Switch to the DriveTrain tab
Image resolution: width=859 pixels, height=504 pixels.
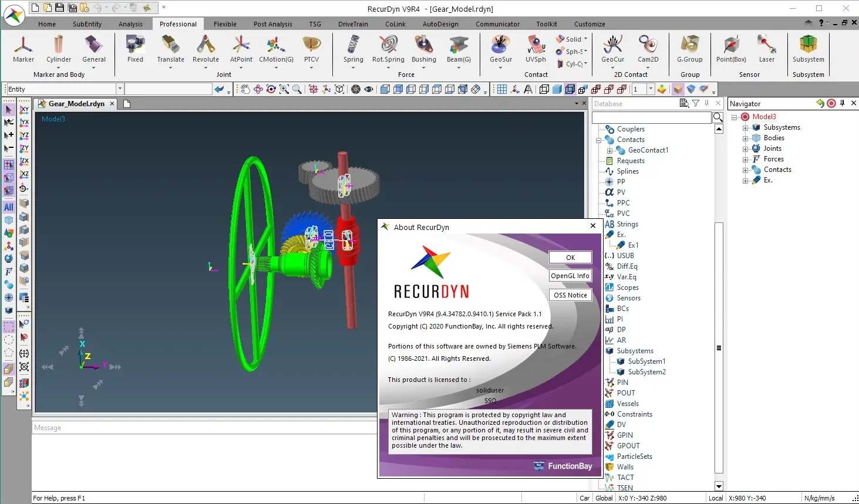click(x=353, y=24)
